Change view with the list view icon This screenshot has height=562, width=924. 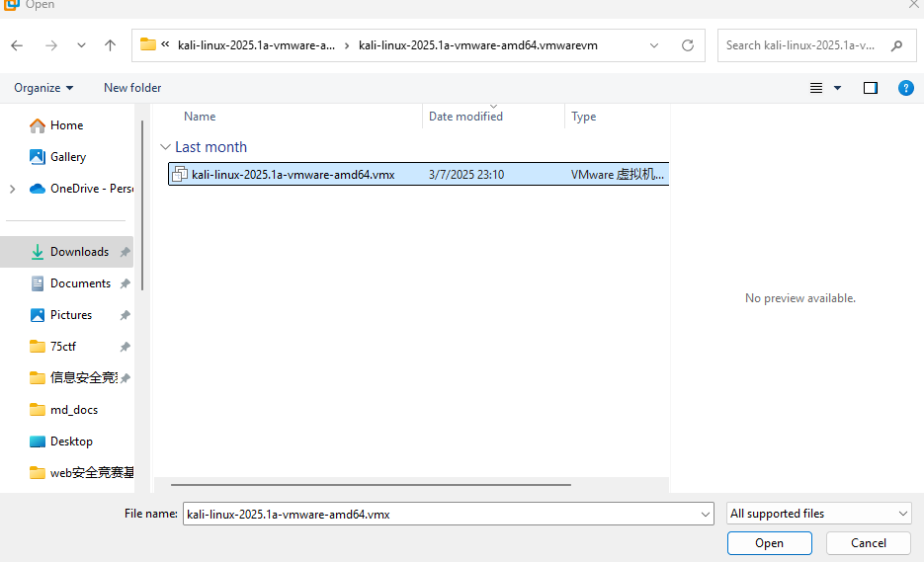click(816, 88)
